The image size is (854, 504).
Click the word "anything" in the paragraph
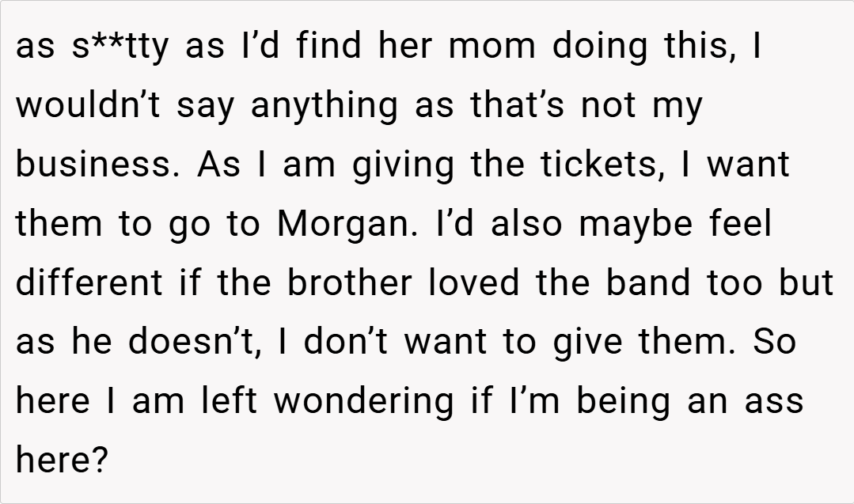click(x=325, y=106)
